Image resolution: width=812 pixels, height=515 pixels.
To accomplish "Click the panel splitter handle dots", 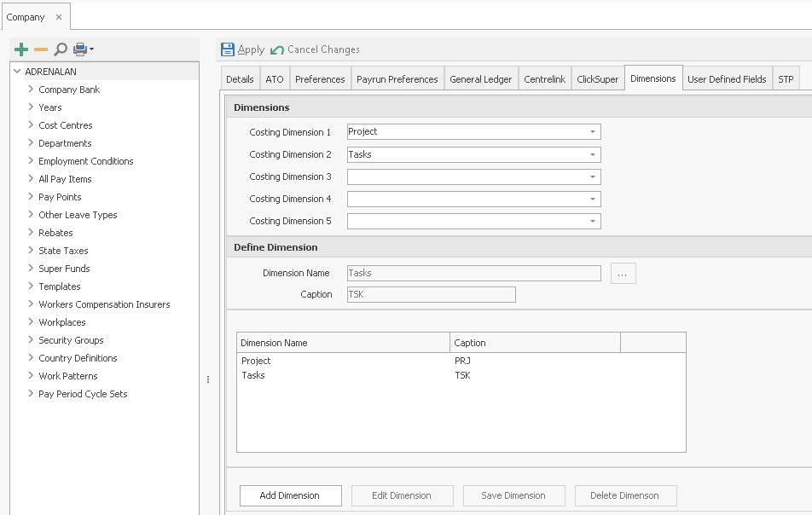I will coord(208,379).
